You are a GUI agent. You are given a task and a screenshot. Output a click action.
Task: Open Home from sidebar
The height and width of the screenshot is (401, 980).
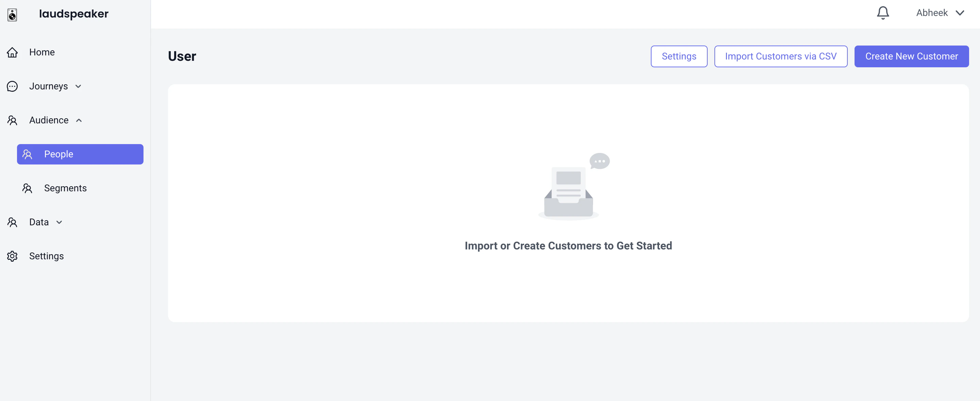click(42, 52)
